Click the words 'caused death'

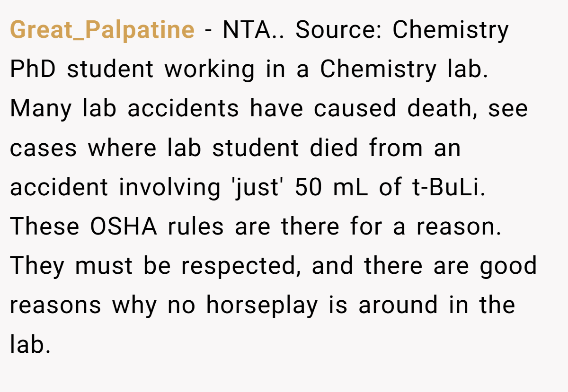[396, 110]
